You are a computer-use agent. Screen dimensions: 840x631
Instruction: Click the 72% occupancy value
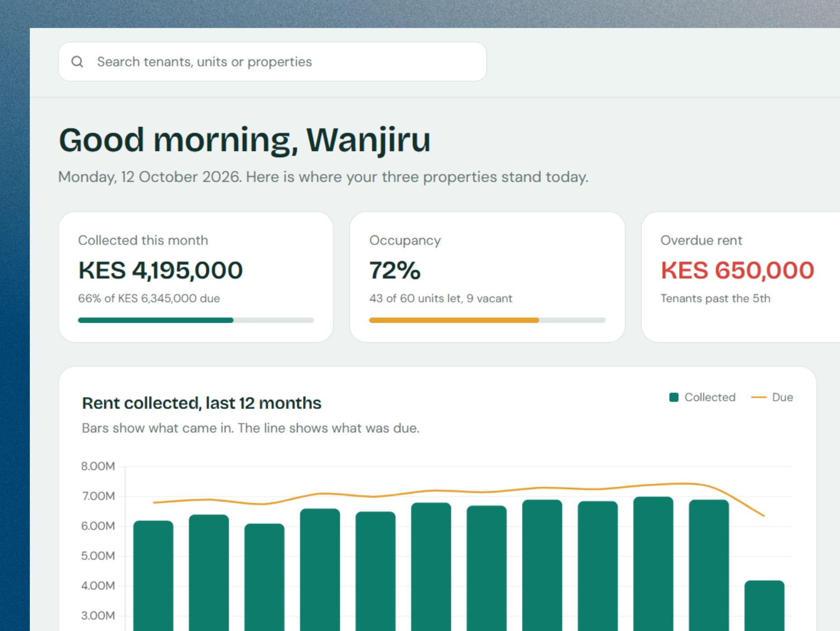[395, 270]
